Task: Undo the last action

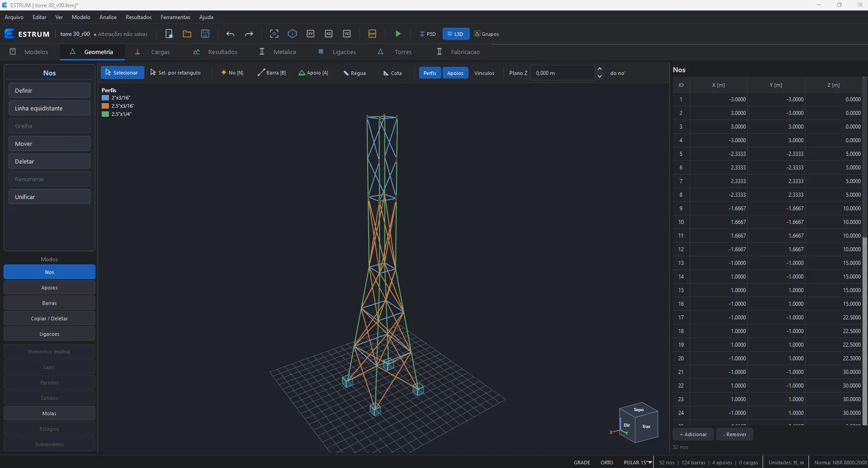Action: [x=230, y=34]
